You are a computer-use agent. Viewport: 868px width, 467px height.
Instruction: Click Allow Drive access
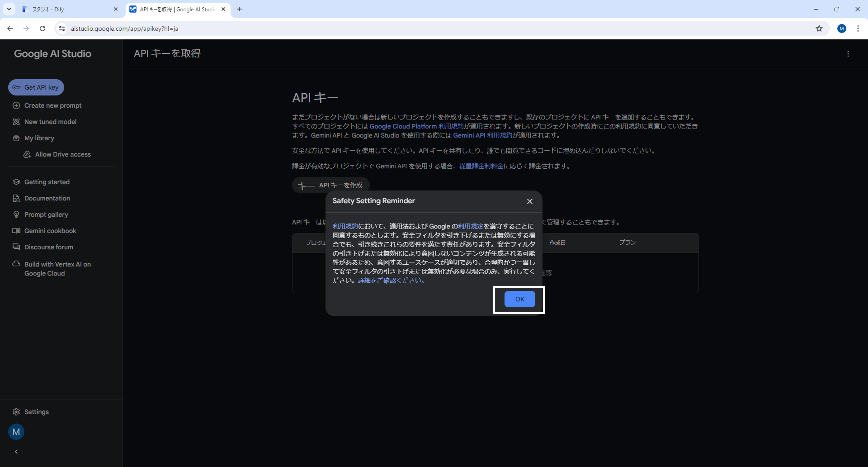pyautogui.click(x=63, y=154)
